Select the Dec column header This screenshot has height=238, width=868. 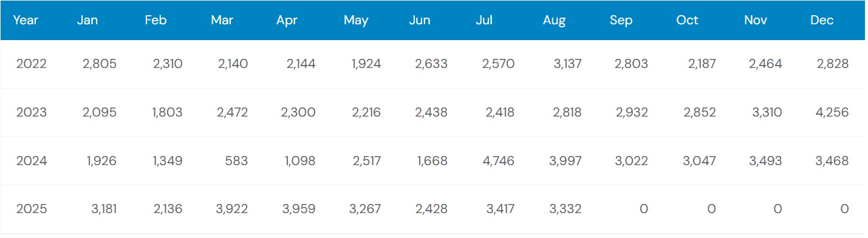(822, 20)
